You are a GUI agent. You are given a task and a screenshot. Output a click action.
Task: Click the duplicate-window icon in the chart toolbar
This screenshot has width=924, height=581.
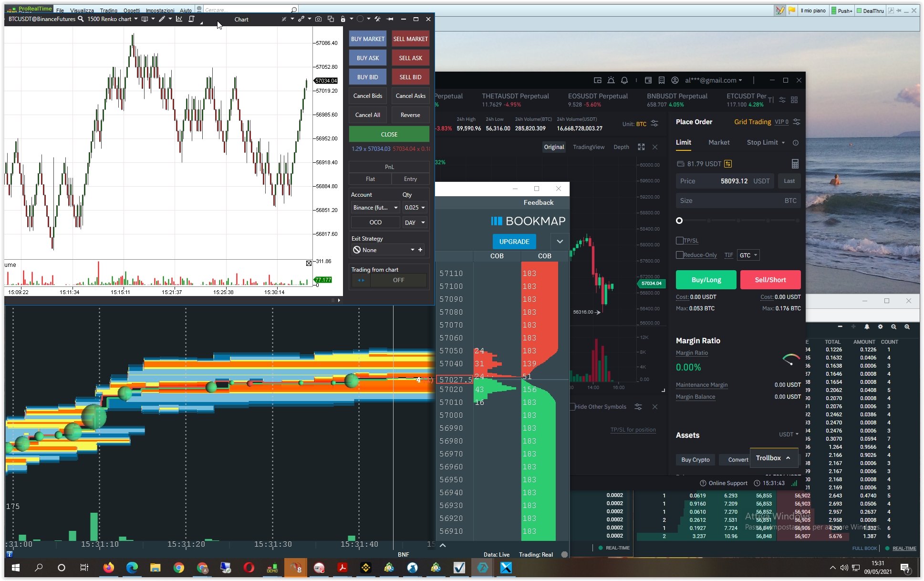(331, 19)
